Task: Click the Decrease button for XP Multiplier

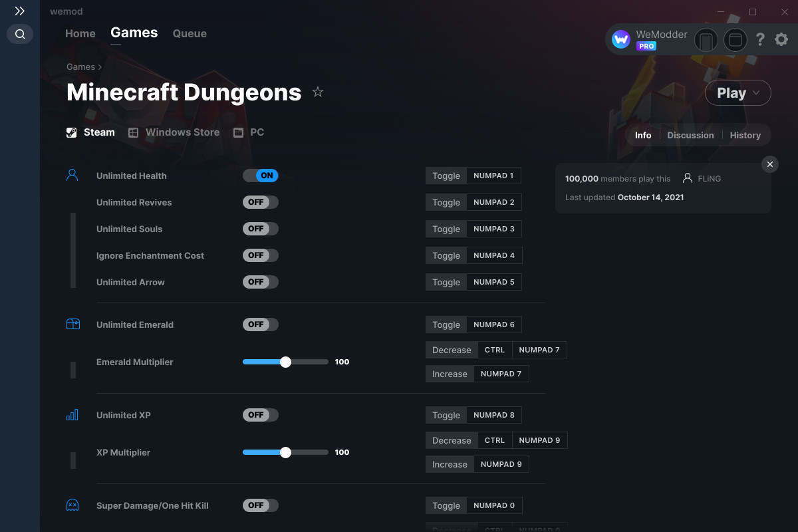Action: (452, 440)
